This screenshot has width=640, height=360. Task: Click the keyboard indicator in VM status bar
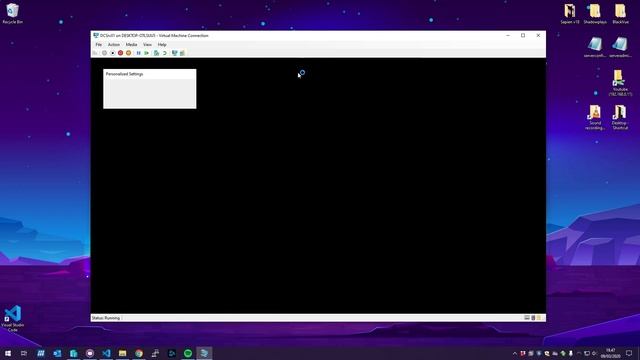coord(527,318)
